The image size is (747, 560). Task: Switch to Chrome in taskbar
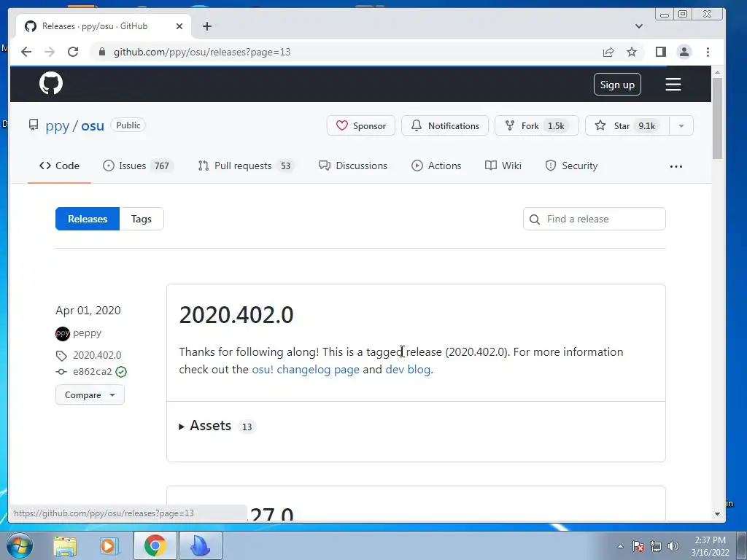click(155, 545)
